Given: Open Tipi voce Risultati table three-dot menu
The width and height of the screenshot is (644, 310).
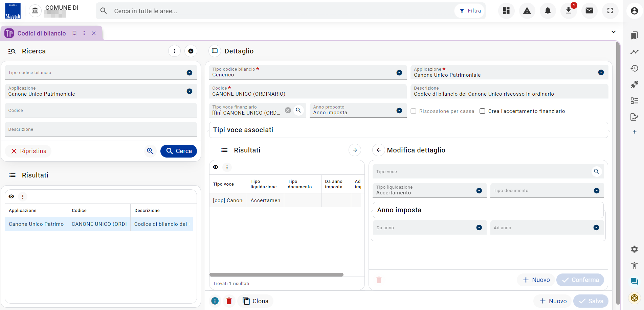Looking at the screenshot, I should tap(227, 167).
